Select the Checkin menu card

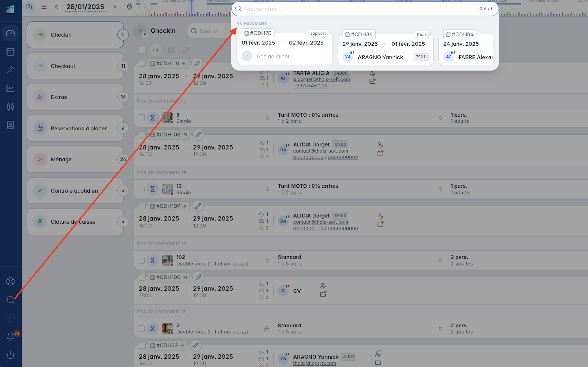[x=75, y=35]
